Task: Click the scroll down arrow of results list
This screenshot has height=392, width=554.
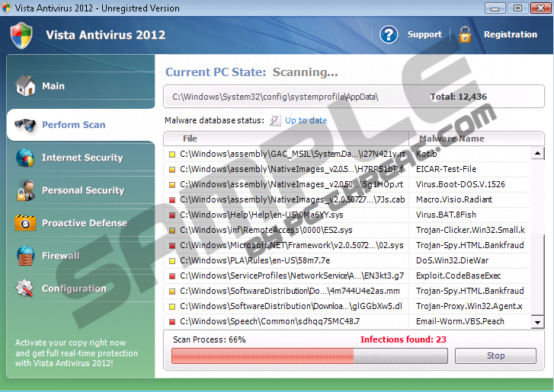Action: (537, 322)
